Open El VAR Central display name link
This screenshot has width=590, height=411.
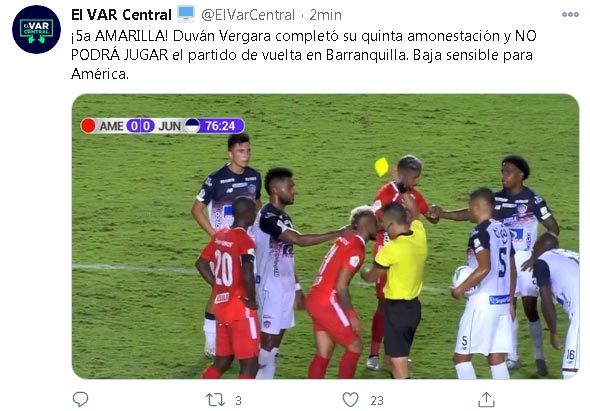pyautogui.click(x=121, y=15)
